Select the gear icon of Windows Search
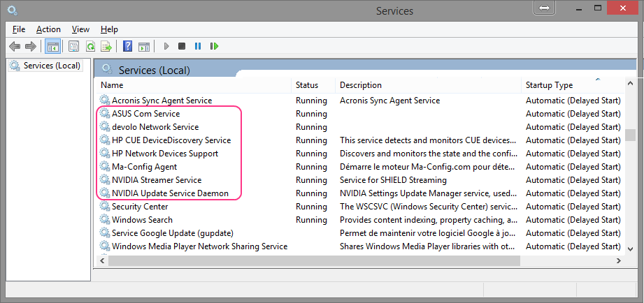644x303 pixels. coord(105,220)
